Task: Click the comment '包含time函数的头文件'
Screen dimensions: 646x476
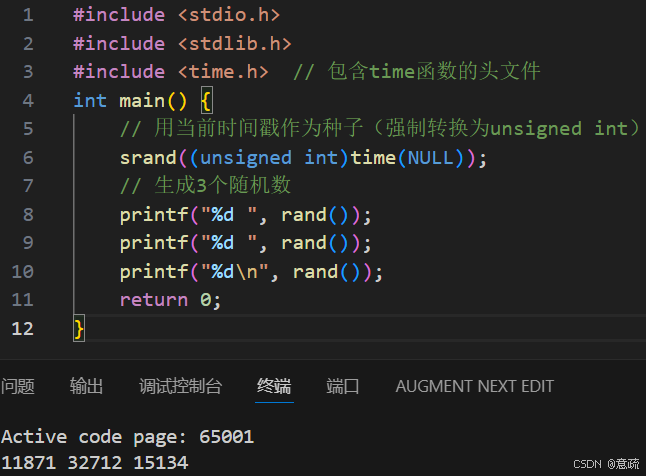Action: point(434,71)
